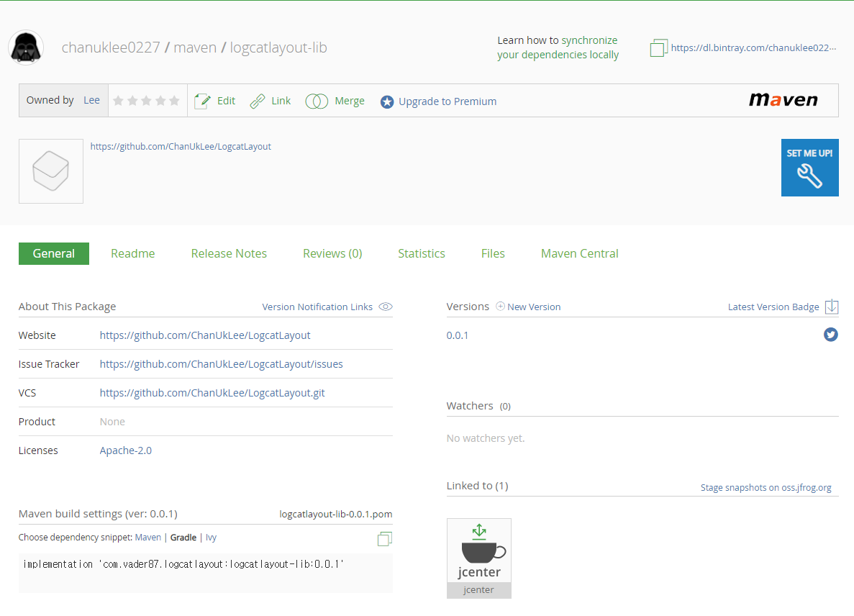The height and width of the screenshot is (616, 854).
Task: Select the Maven dependency snippet
Action: pyautogui.click(x=148, y=538)
